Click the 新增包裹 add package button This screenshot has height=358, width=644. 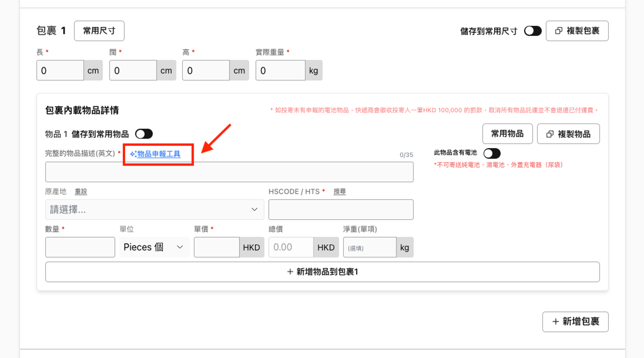575,322
